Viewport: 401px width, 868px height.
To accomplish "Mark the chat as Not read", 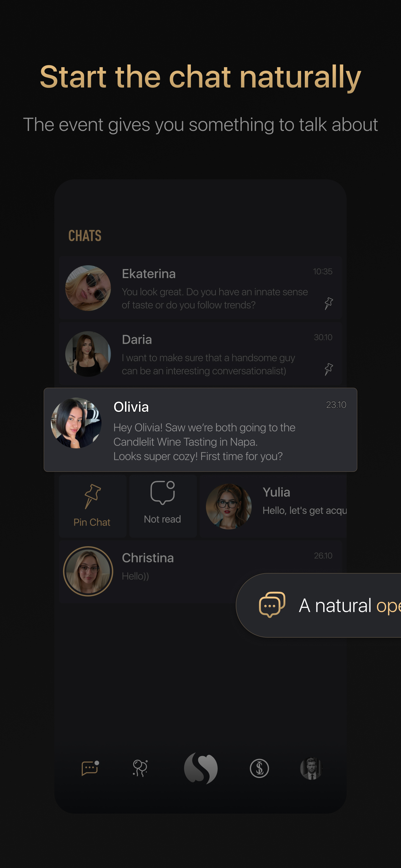I will click(x=163, y=506).
